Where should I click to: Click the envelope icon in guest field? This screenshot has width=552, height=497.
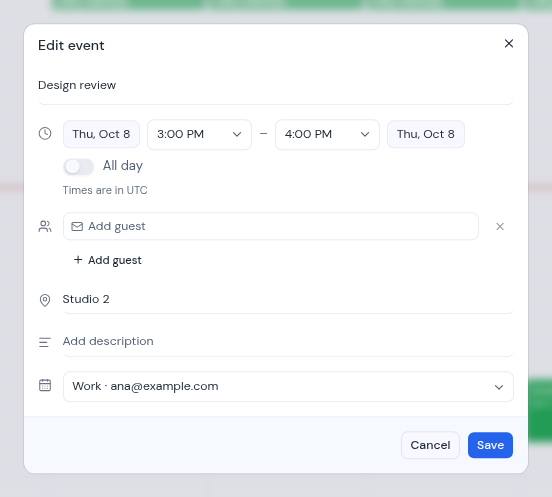(77, 226)
